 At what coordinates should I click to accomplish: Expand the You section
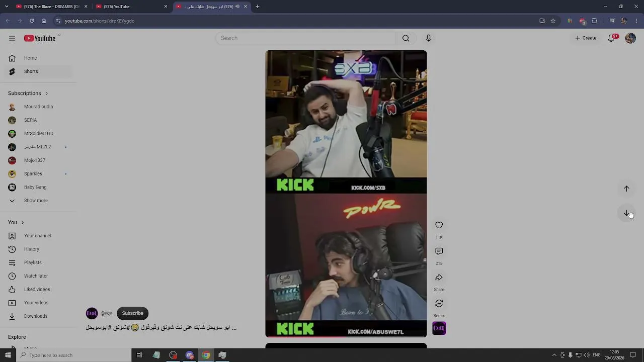click(x=16, y=222)
